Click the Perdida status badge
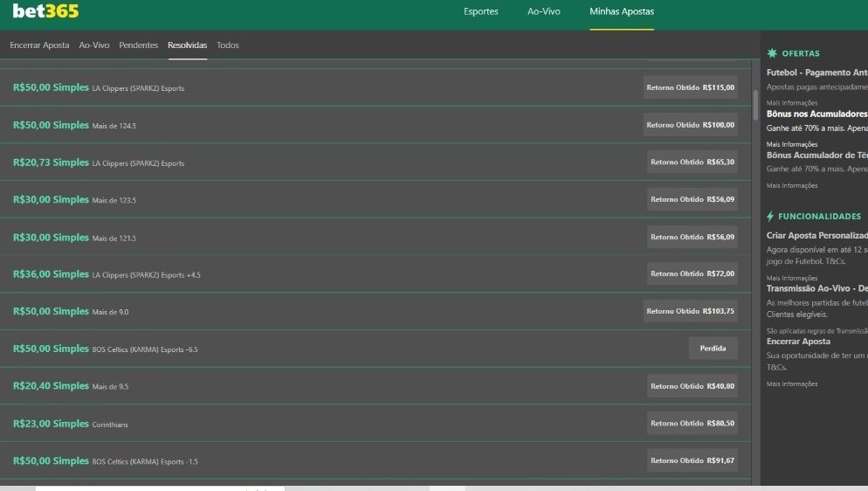The image size is (868, 491). pos(713,349)
